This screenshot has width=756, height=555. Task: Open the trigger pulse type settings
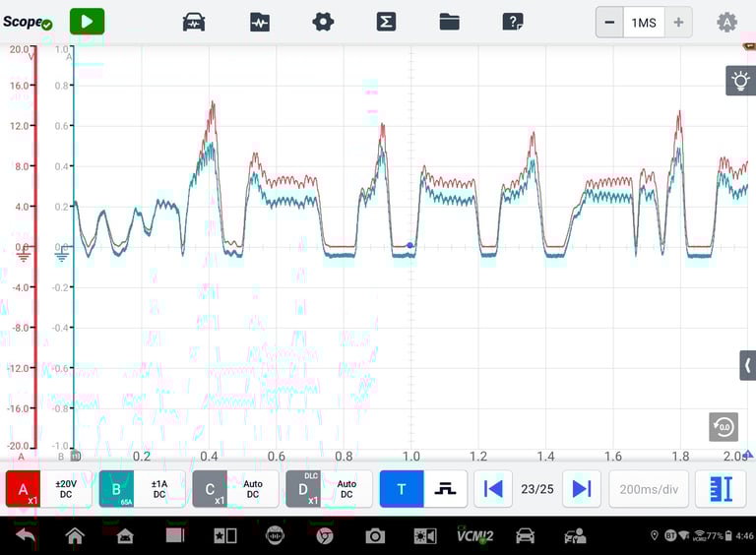point(445,489)
